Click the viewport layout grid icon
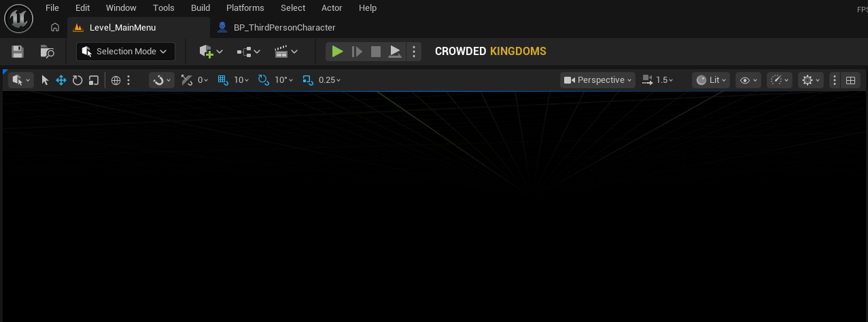Image resolution: width=868 pixels, height=322 pixels. [850, 80]
